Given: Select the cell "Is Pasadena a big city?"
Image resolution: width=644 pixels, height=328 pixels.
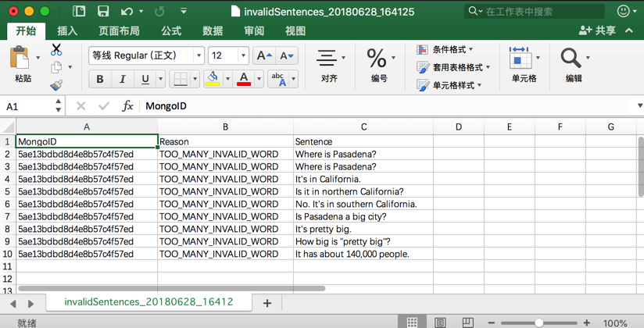Looking at the screenshot, I should 363,216.
